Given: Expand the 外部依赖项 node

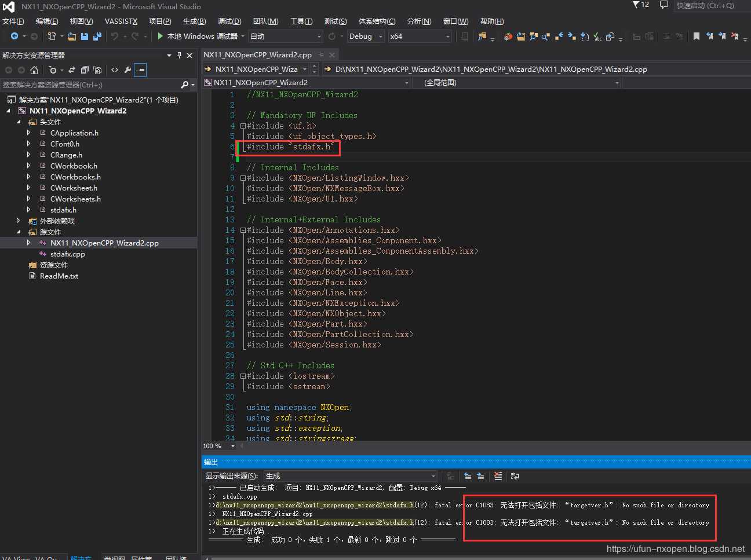Looking at the screenshot, I should 19,221.
